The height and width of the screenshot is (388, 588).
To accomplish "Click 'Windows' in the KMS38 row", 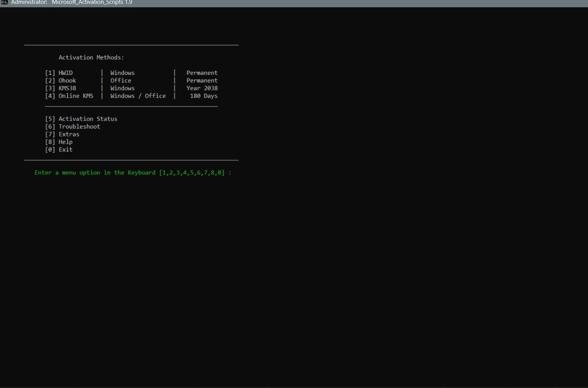I will coord(122,88).
